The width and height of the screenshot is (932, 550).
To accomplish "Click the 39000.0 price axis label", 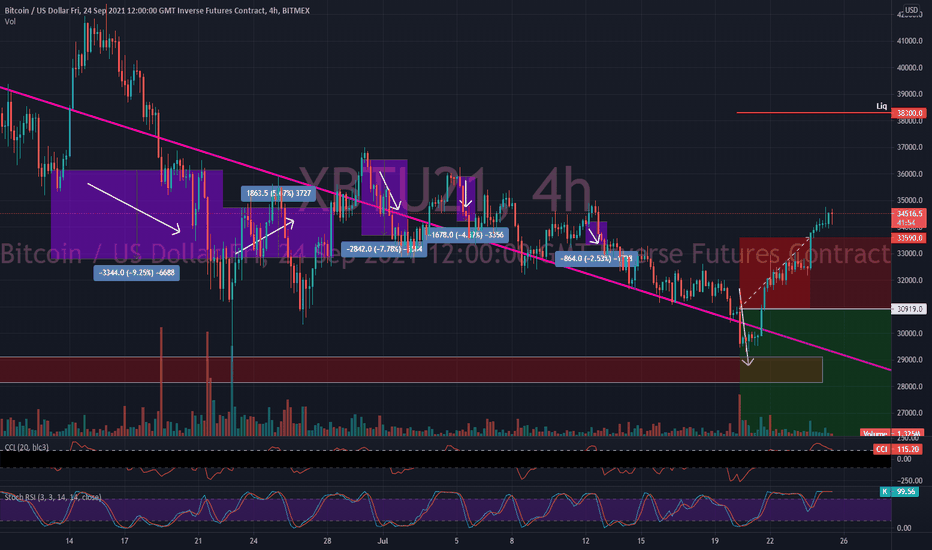I will pos(909,94).
